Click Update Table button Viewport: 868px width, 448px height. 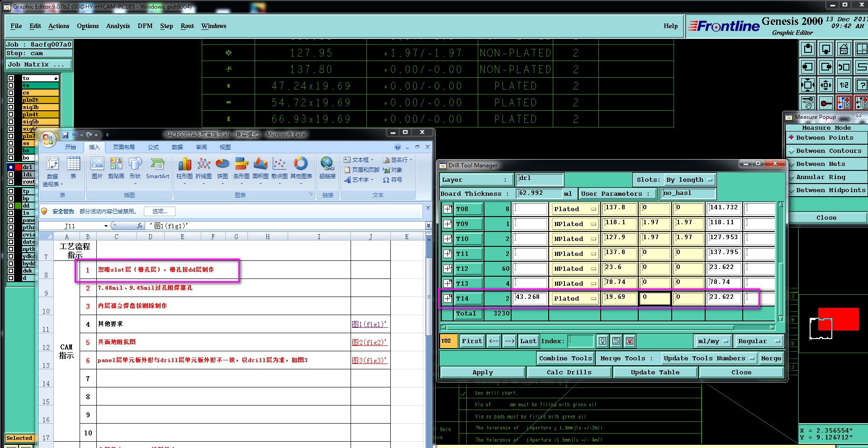click(x=655, y=373)
